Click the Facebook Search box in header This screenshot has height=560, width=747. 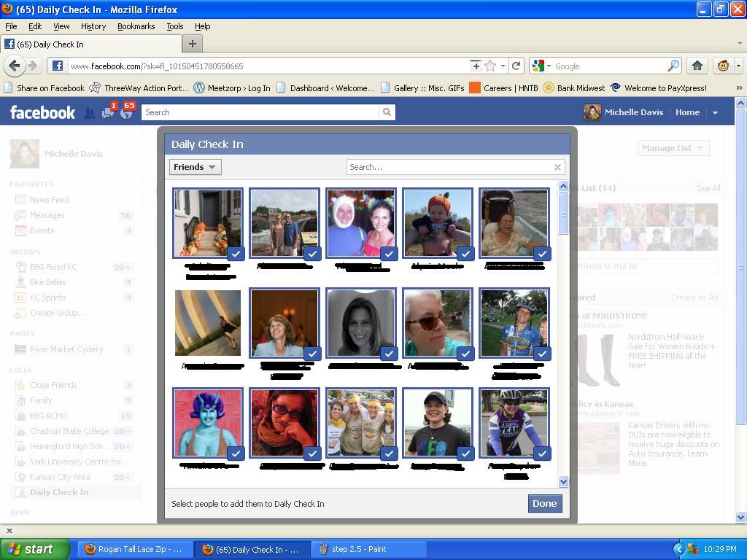click(x=260, y=112)
